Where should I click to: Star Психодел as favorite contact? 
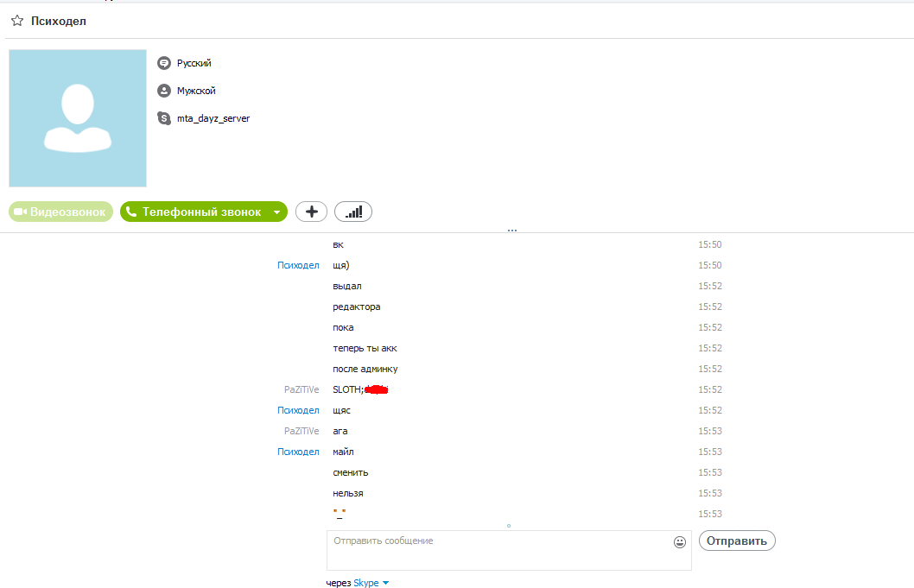tap(17, 21)
